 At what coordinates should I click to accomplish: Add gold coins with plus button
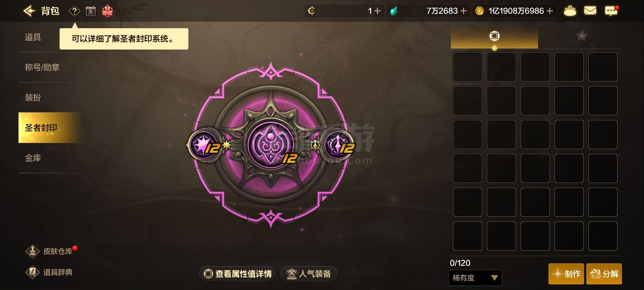tap(550, 11)
